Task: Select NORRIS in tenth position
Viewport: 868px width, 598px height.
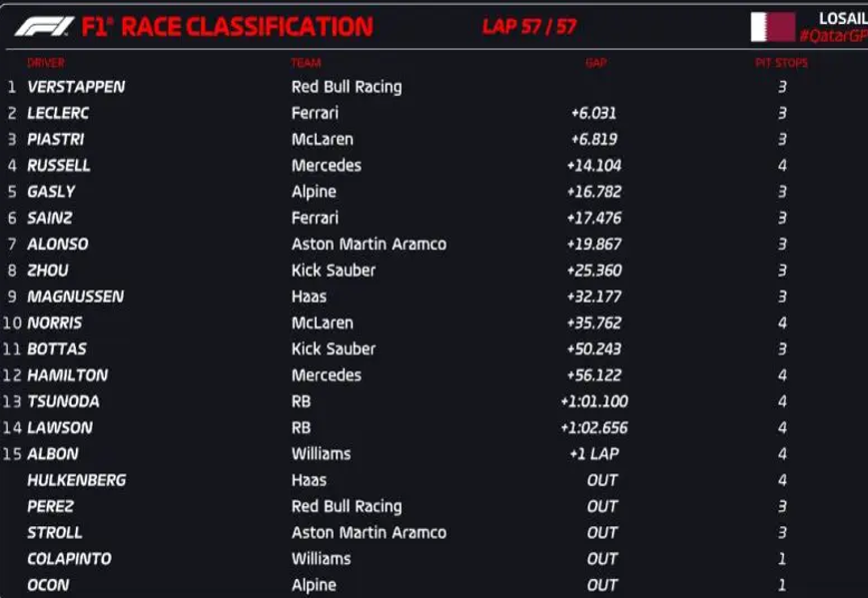Action: (55, 323)
